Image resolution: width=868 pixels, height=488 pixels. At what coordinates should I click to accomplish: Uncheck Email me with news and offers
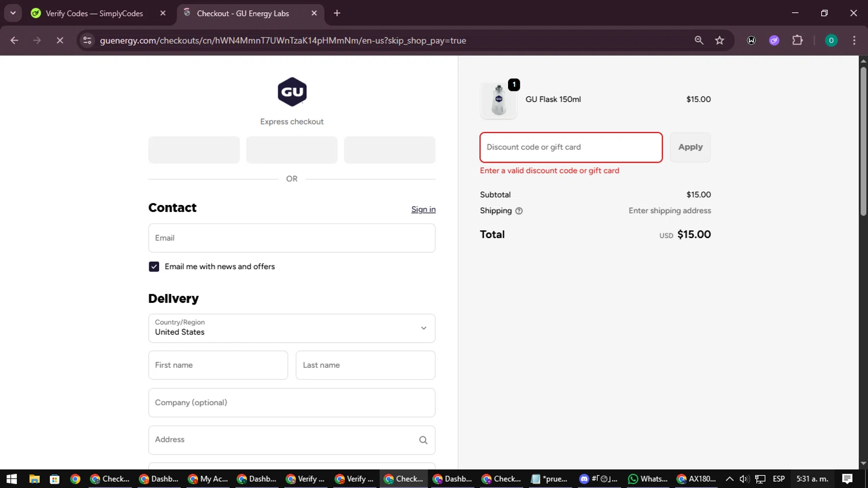tap(154, 267)
